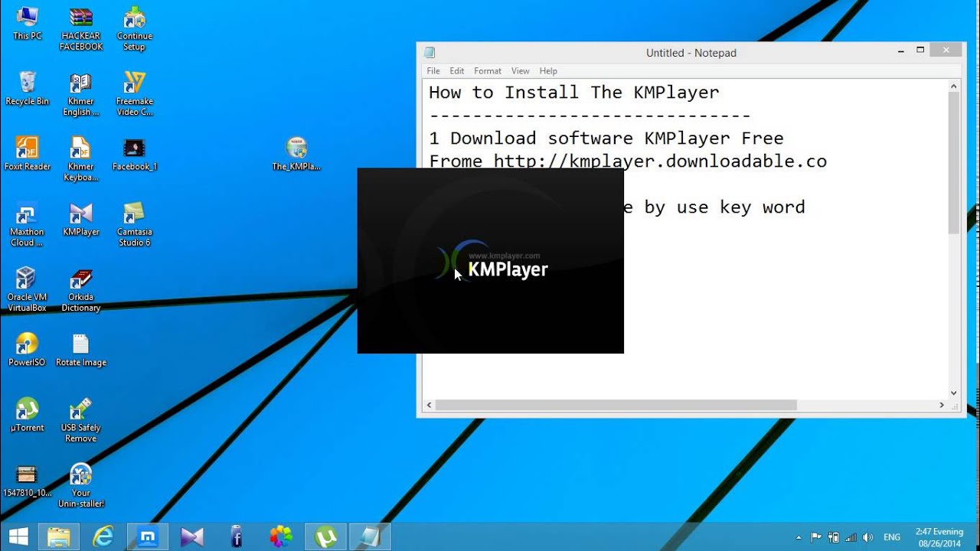
Task: Open the Rotate Image file
Action: click(81, 349)
